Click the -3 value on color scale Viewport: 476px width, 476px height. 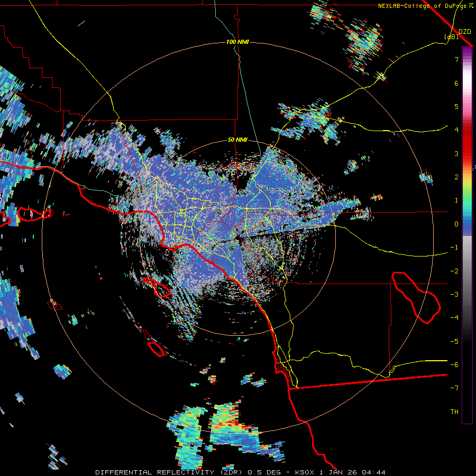tap(454, 295)
